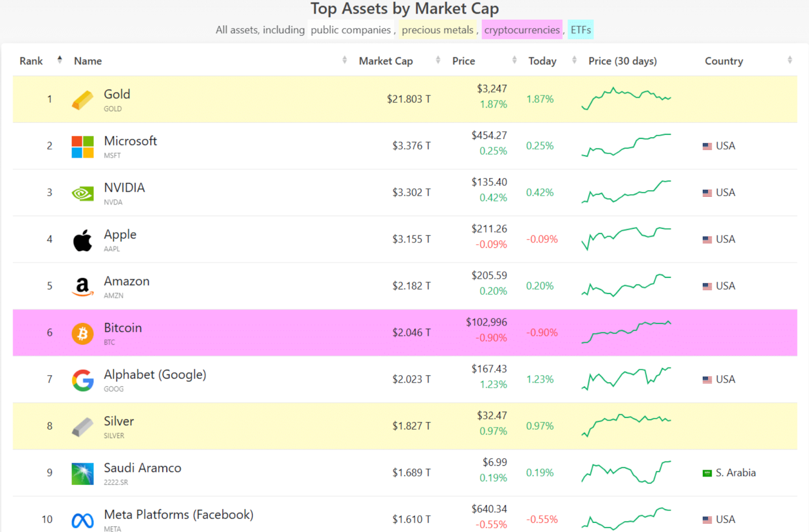Click Meta price $640.34
This screenshot has width=809, height=532.
point(489,509)
